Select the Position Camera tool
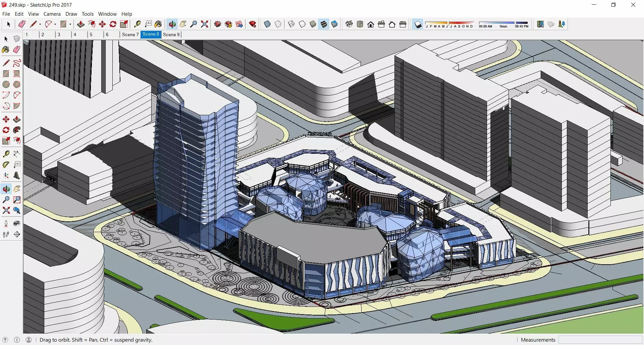Image resolution: width=644 pixels, height=345 pixels. click(6, 224)
